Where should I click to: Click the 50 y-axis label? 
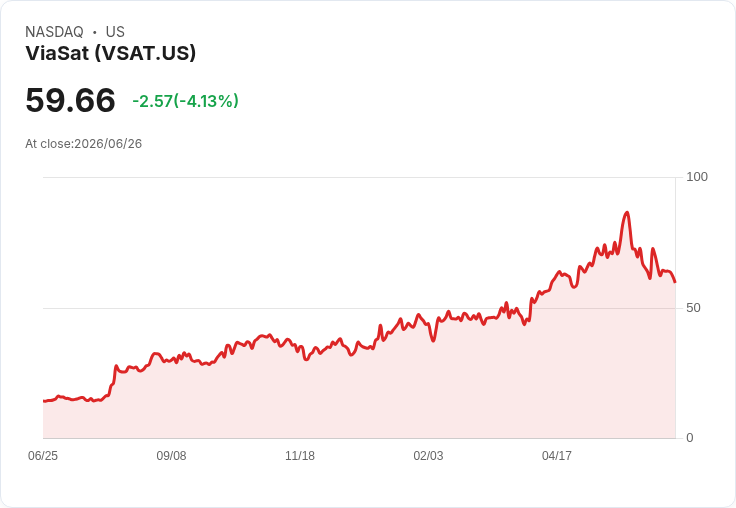693,308
